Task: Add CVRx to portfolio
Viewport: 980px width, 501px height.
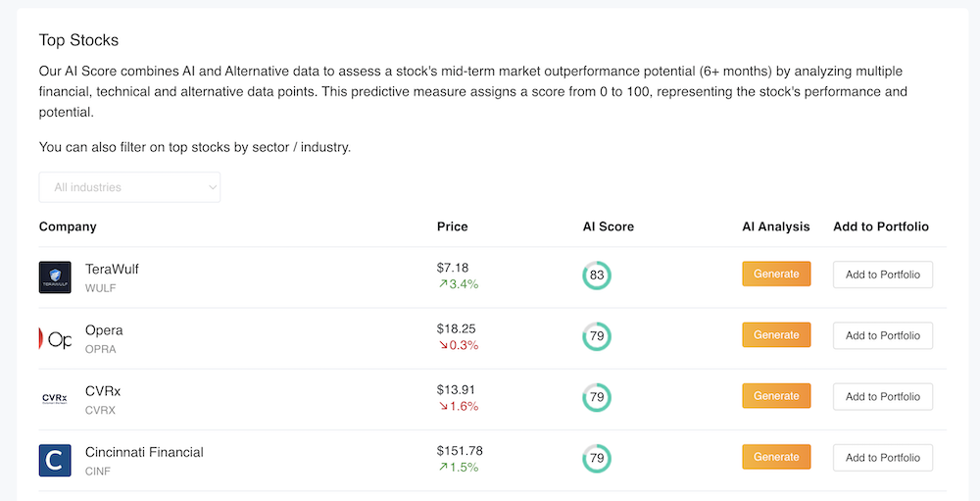Action: [882, 396]
